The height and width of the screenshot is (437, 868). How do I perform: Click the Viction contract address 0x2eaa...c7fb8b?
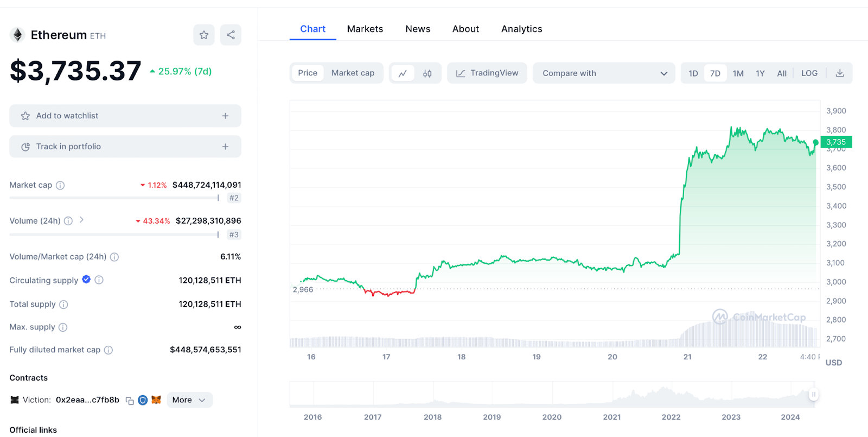point(87,400)
